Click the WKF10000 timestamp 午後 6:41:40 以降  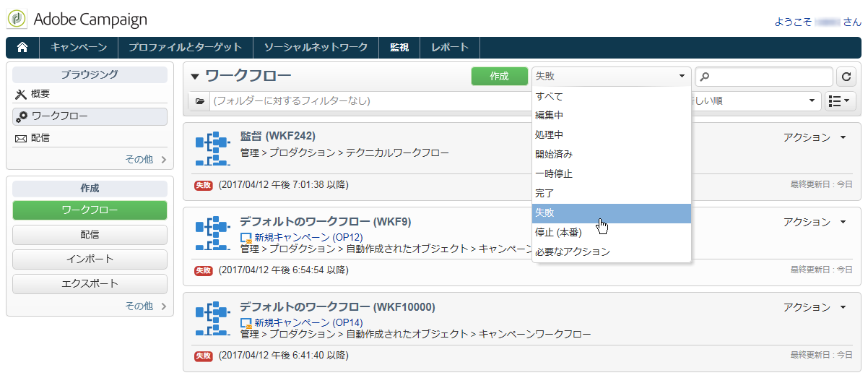coord(284,356)
